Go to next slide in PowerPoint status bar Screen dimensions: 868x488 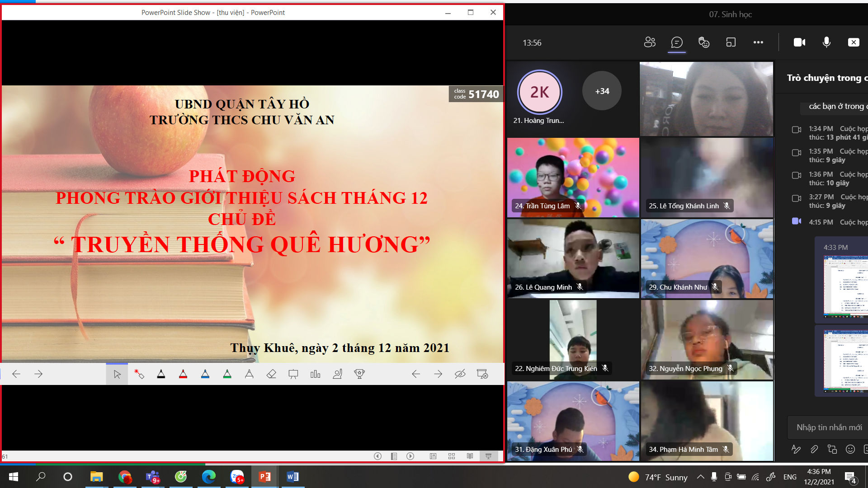[x=410, y=456]
